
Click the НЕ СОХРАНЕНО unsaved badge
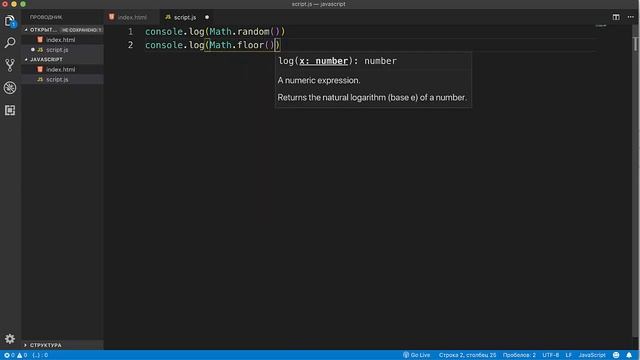pos(81,30)
